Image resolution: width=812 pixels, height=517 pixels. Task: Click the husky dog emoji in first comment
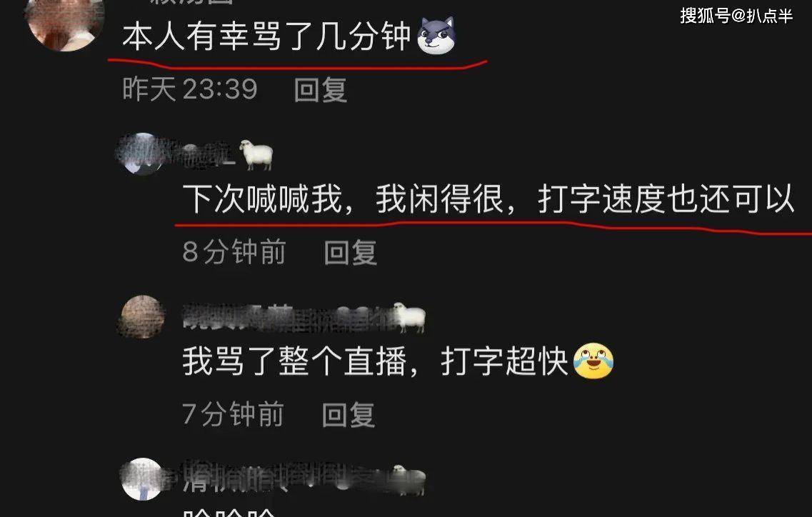[x=436, y=35]
